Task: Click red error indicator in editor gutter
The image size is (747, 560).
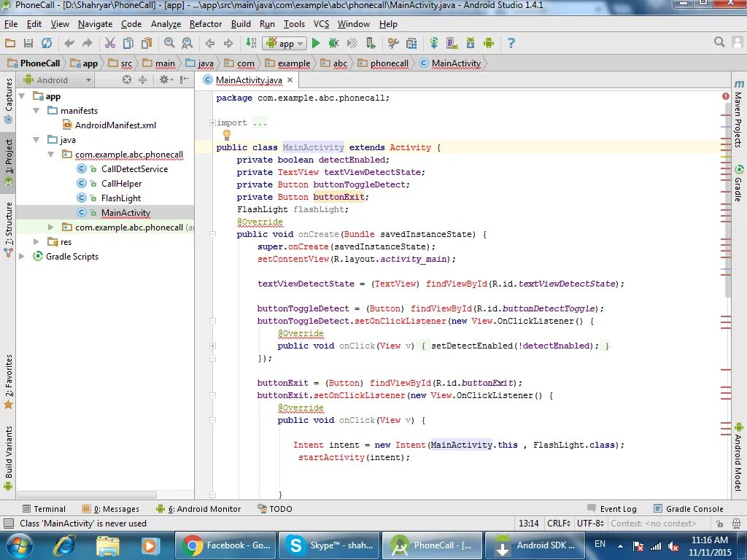Action: 726,96
